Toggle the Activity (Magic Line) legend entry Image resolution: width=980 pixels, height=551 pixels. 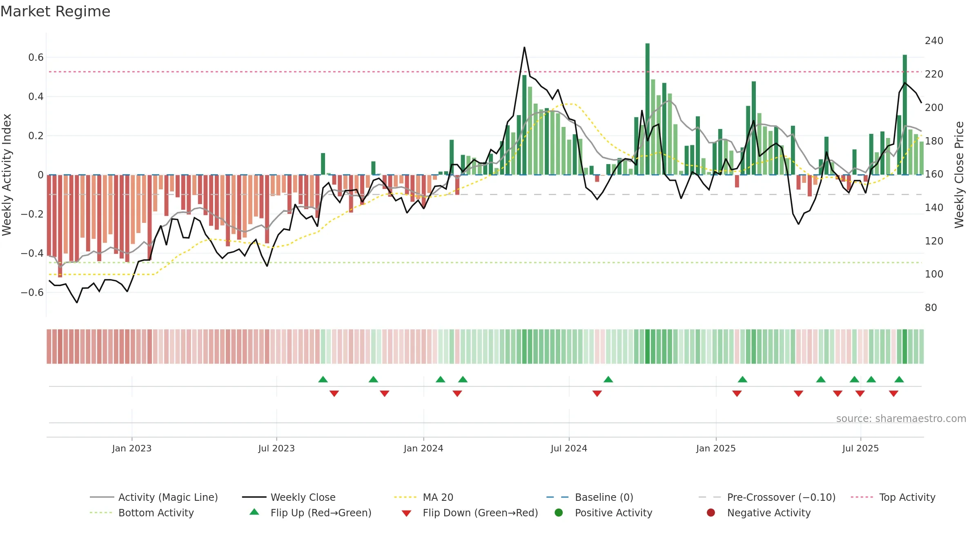pos(154,497)
